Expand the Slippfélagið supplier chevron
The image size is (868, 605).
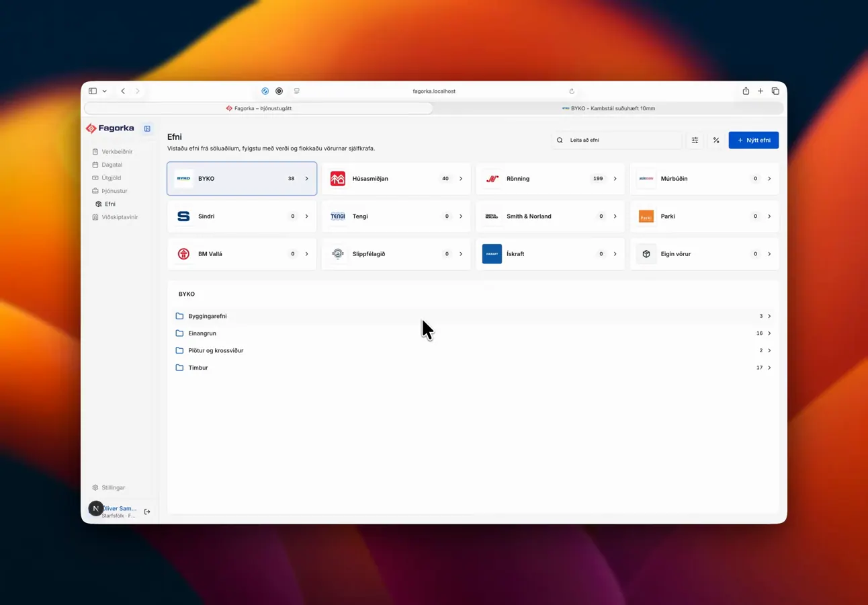(461, 254)
